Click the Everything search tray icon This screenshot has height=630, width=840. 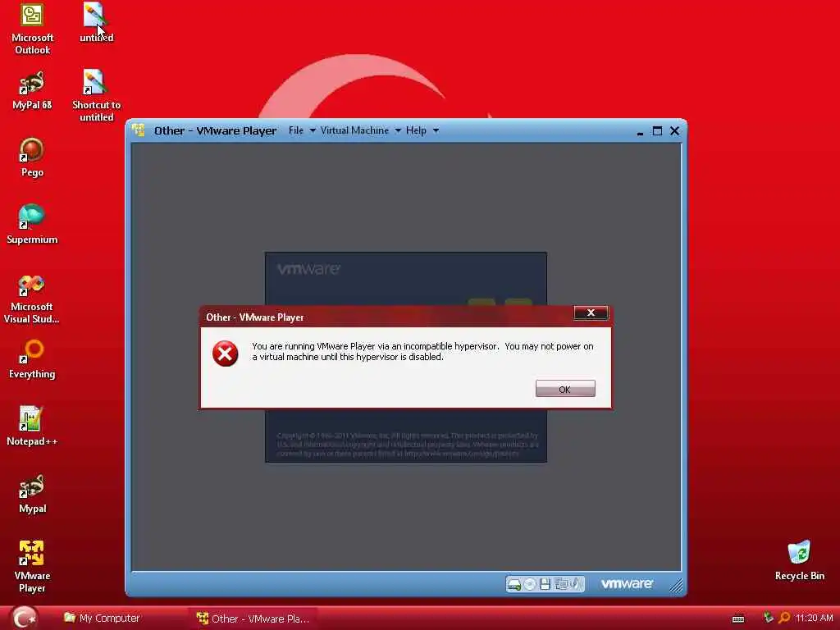coord(784,619)
